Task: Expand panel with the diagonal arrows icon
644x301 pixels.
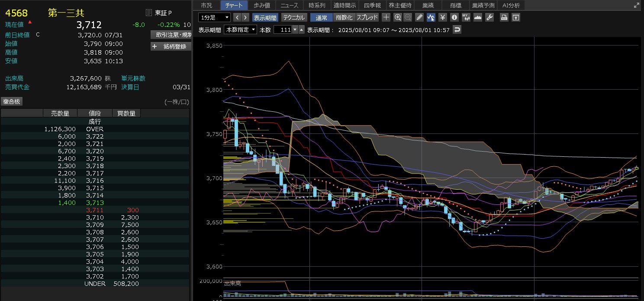Action: (636, 5)
